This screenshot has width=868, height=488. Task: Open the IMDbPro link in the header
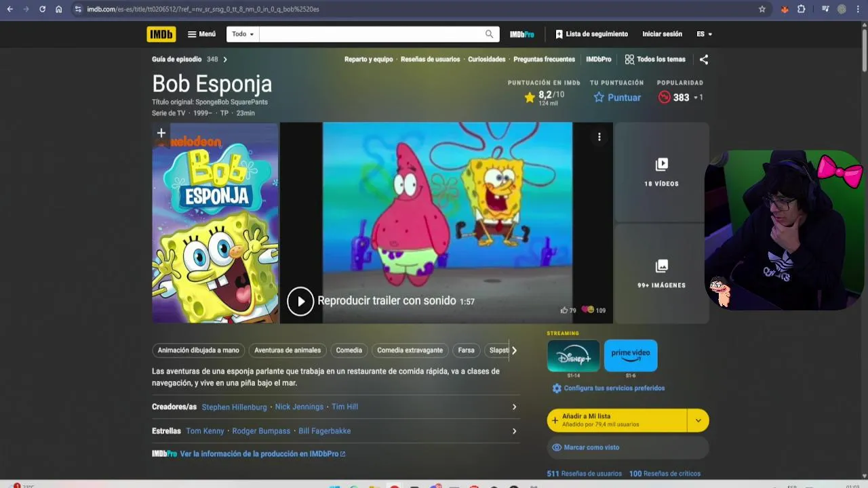point(522,34)
